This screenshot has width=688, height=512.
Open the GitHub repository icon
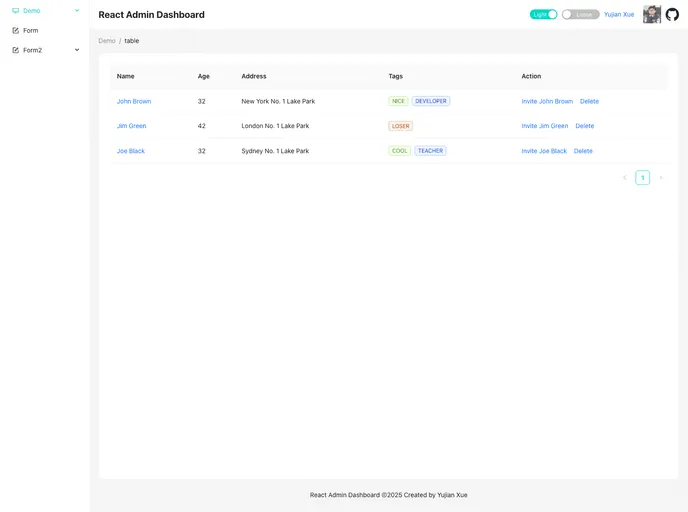pyautogui.click(x=672, y=14)
